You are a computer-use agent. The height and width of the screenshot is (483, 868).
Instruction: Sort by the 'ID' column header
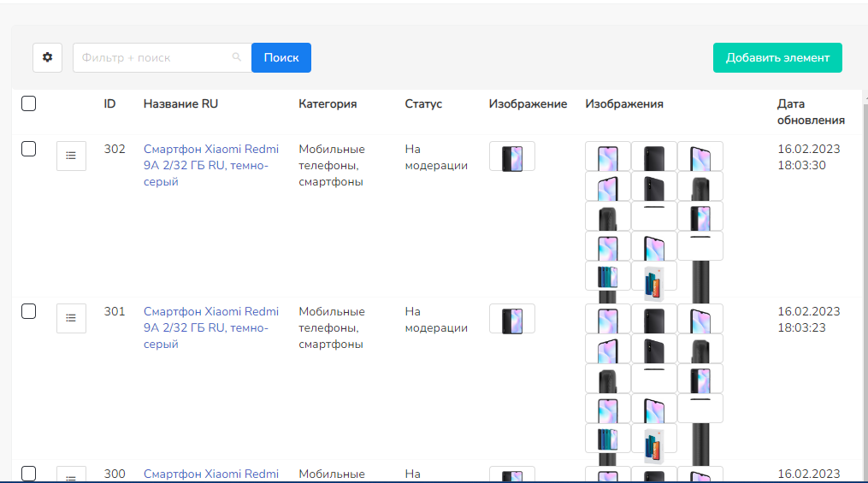point(109,104)
